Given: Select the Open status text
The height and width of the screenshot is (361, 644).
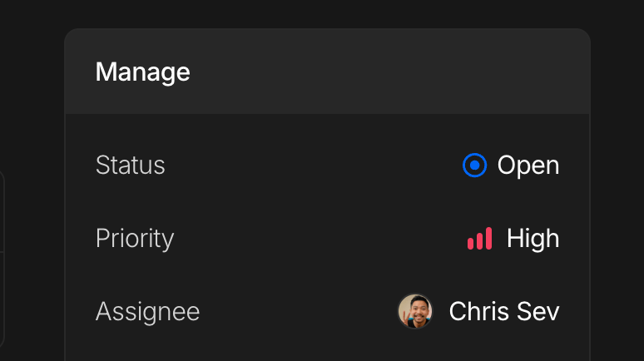Looking at the screenshot, I should click(x=528, y=166).
